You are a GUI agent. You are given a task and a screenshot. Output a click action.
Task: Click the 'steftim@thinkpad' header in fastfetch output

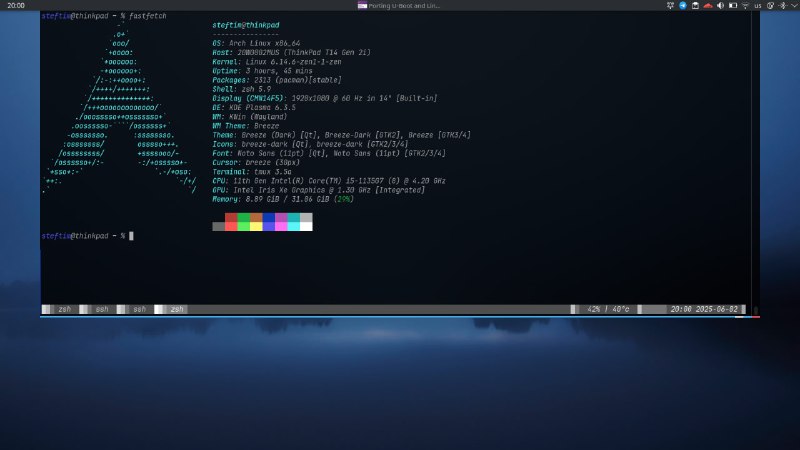click(x=246, y=25)
